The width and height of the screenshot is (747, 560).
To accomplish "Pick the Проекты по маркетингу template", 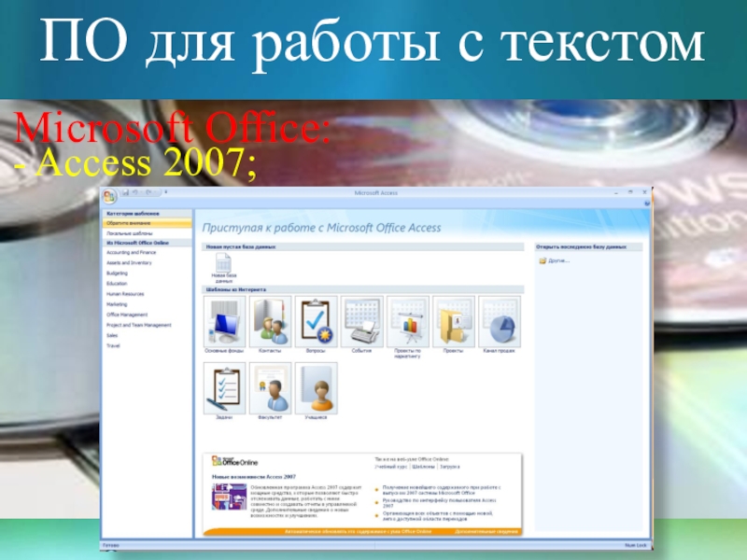I will point(407,321).
